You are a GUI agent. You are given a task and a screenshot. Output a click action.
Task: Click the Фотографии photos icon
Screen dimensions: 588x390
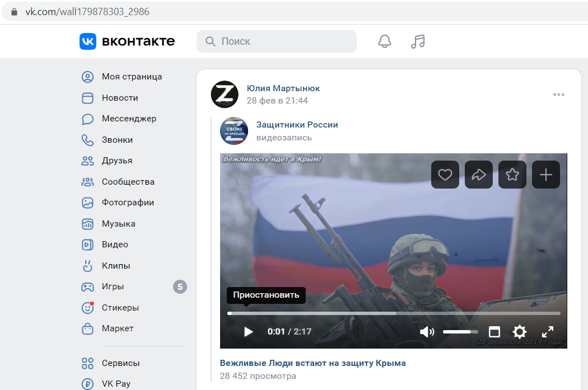[x=87, y=203]
